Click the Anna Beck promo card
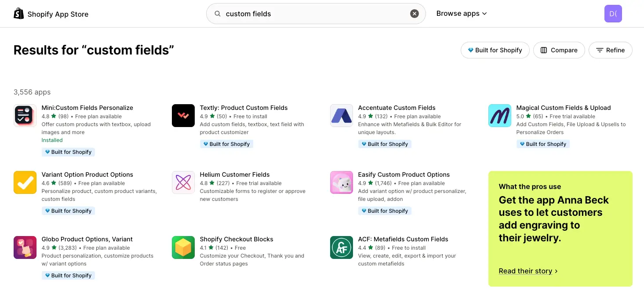The width and height of the screenshot is (644, 291). pyautogui.click(x=560, y=220)
